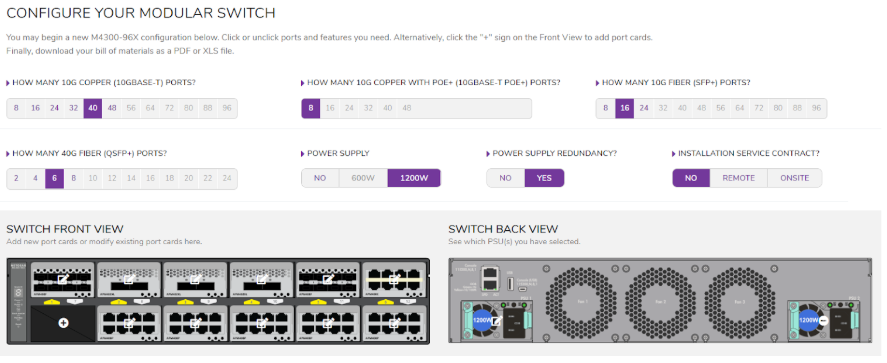Set 10G fiber SFP+ ports to 8
Viewport: 887px width, 363px height.
tap(606, 109)
